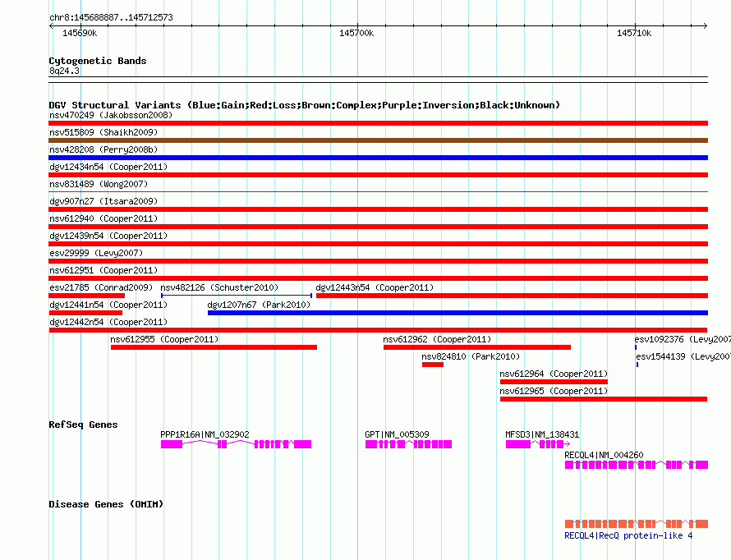Viewport: 731px width, 560px height.
Task: Follow the RECQL4|RecQ protein-like 4 link
Action: [628, 535]
